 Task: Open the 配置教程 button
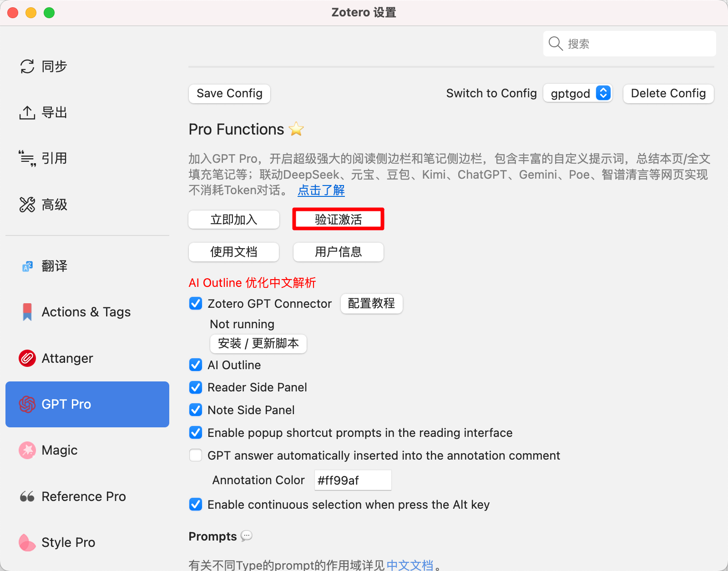click(x=372, y=303)
